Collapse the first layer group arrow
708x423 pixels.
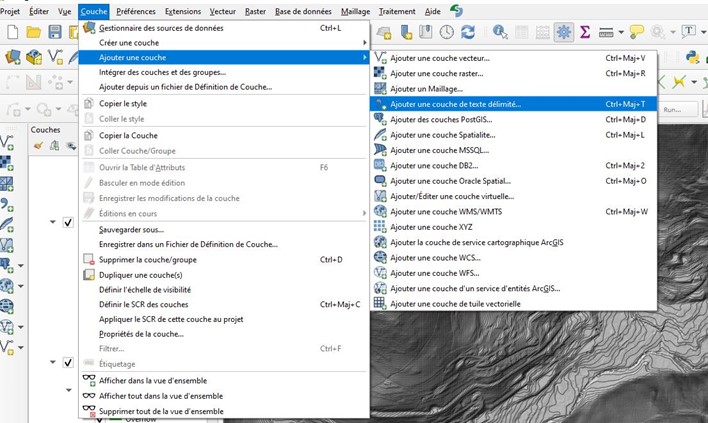(x=53, y=222)
